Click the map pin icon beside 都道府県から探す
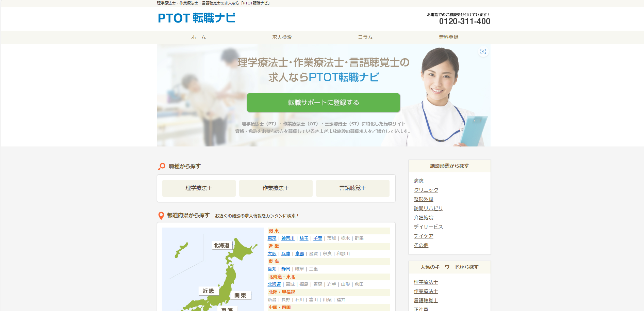This screenshot has width=644, height=311. click(161, 216)
